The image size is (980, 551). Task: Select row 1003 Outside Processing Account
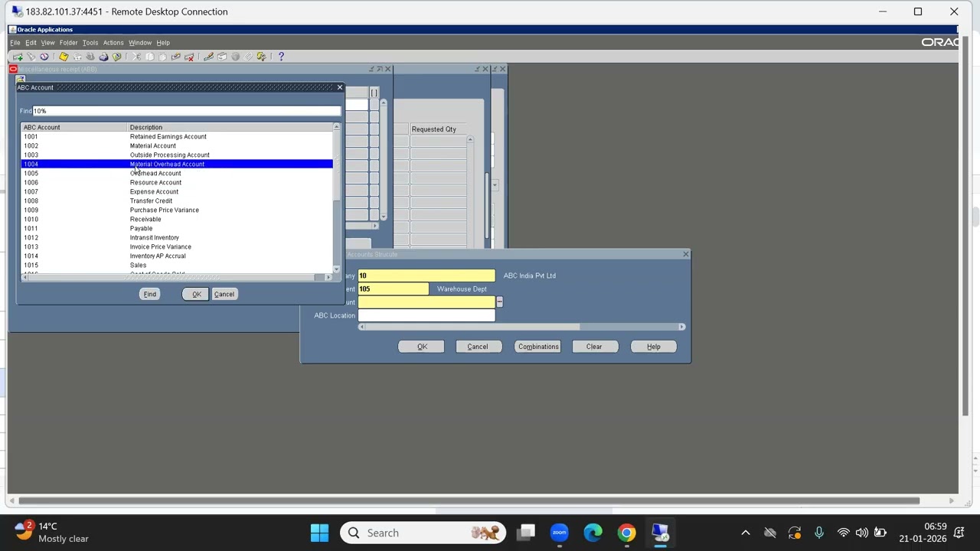click(x=177, y=155)
